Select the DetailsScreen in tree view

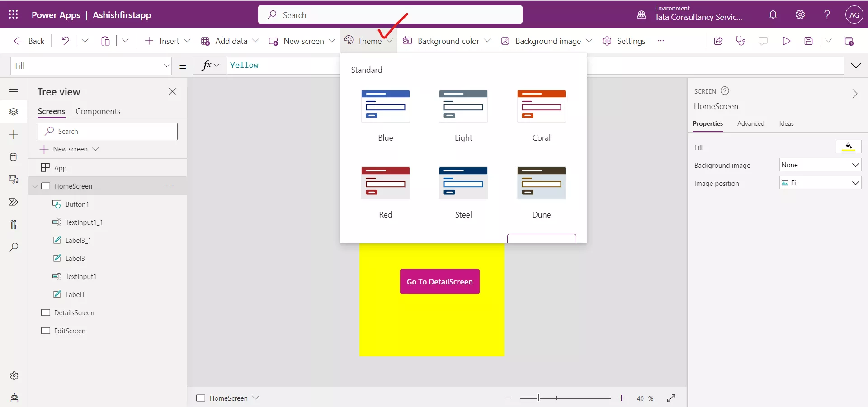click(75, 312)
